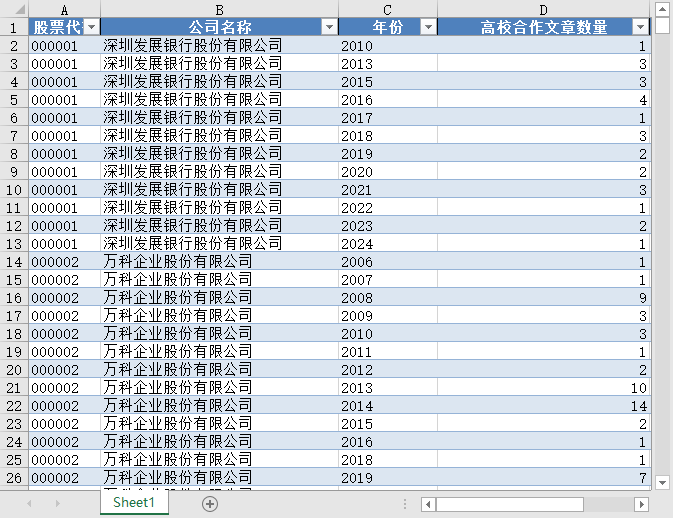Select the year 2020 cell
The image size is (673, 518).
tap(388, 172)
